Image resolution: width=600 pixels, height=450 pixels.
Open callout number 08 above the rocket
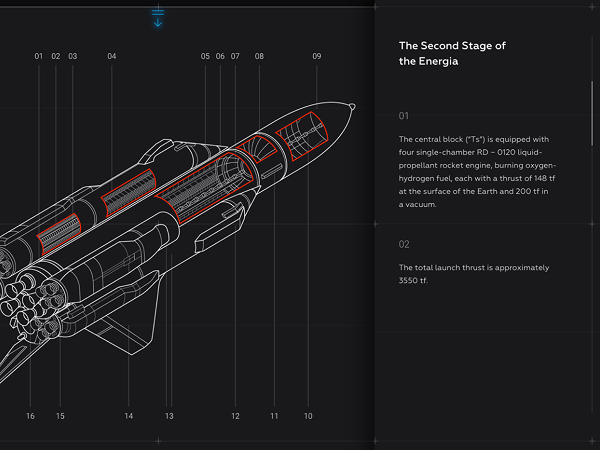coord(259,57)
